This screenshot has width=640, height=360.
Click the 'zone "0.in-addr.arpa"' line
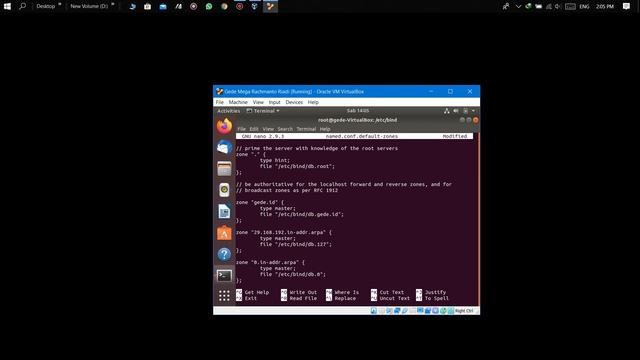270,262
